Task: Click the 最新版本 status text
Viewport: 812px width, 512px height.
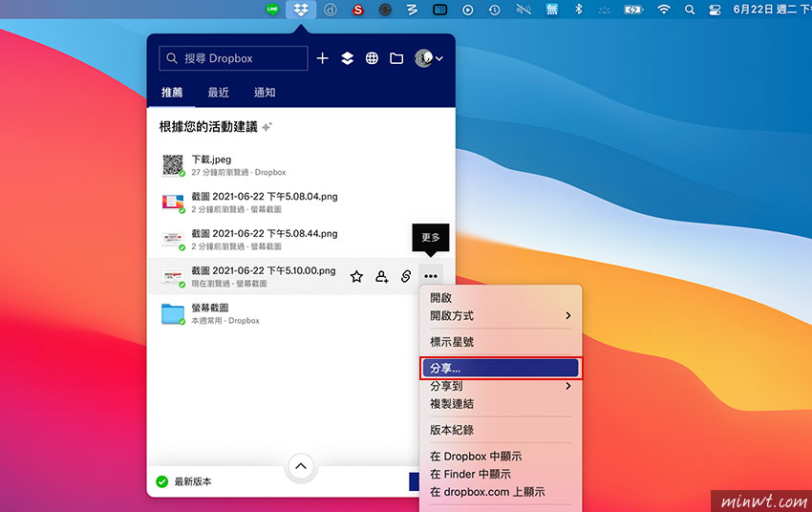Action: point(193,482)
